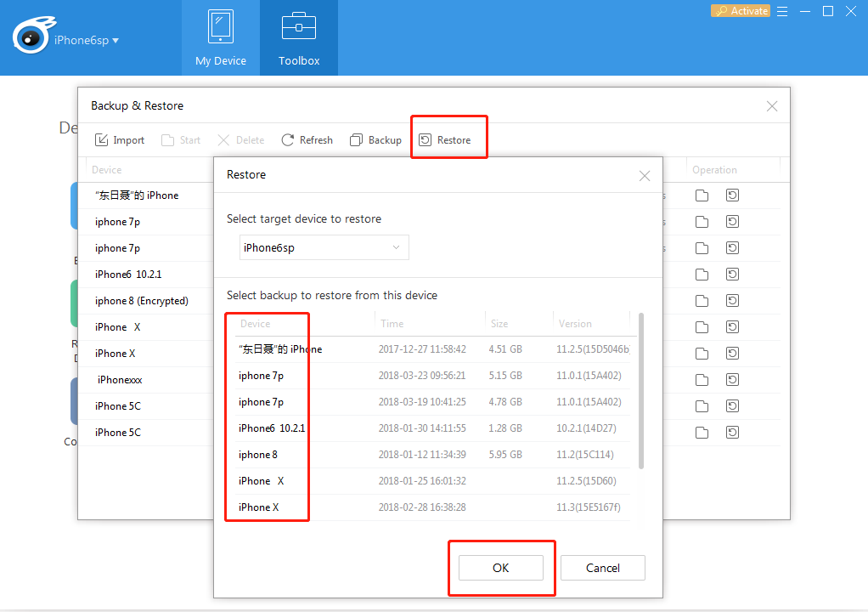This screenshot has height=612, width=868.
Task: Click the Restore toolbar button
Action: 445,140
